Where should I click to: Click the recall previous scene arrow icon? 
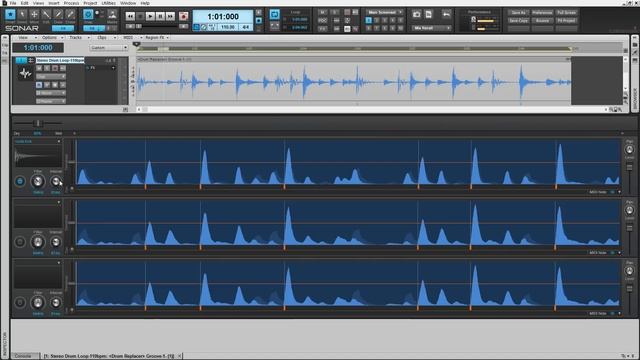pos(446,15)
